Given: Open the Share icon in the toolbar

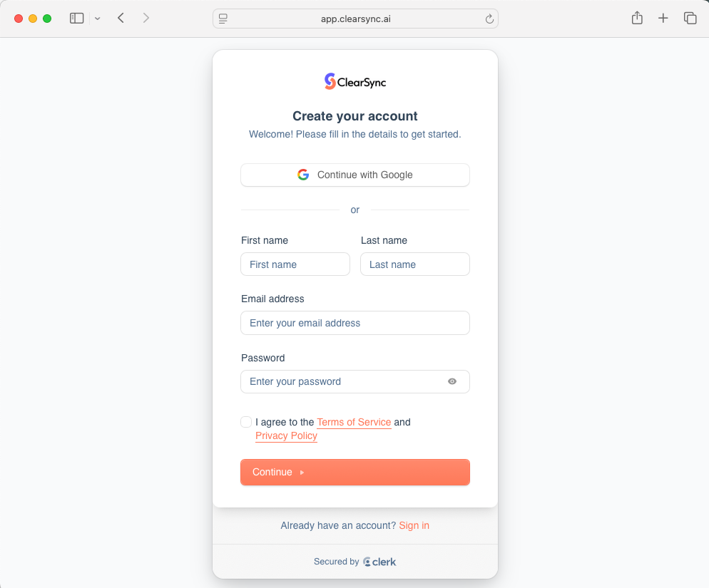Looking at the screenshot, I should pyautogui.click(x=637, y=19).
